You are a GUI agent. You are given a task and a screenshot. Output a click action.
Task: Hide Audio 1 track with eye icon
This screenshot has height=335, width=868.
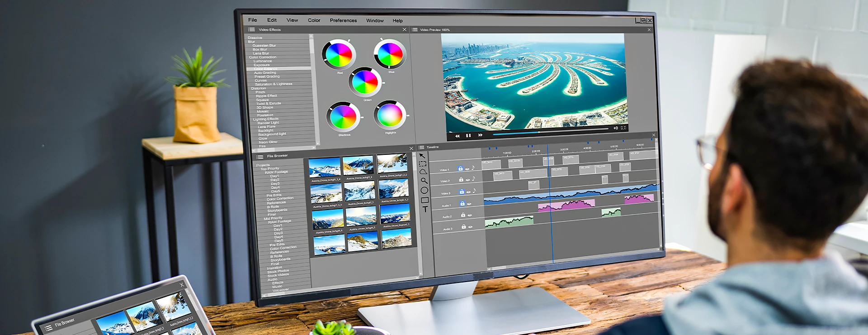point(469,204)
